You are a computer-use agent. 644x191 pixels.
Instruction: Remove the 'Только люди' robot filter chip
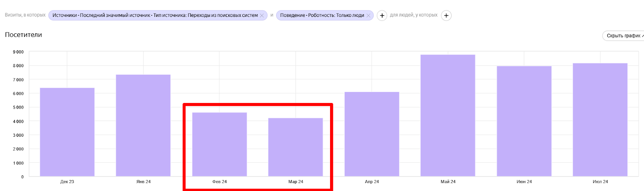pyautogui.click(x=368, y=15)
